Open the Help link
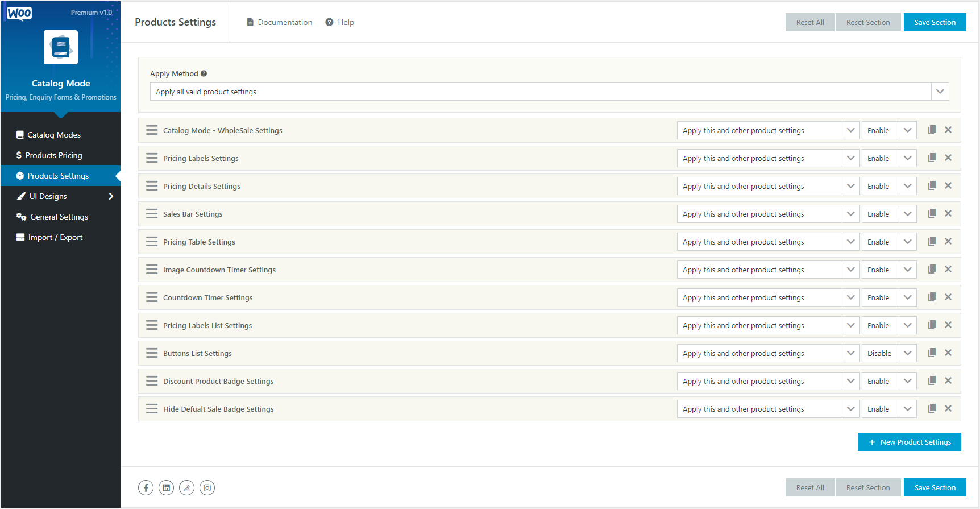This screenshot has height=509, width=980. pyautogui.click(x=339, y=22)
